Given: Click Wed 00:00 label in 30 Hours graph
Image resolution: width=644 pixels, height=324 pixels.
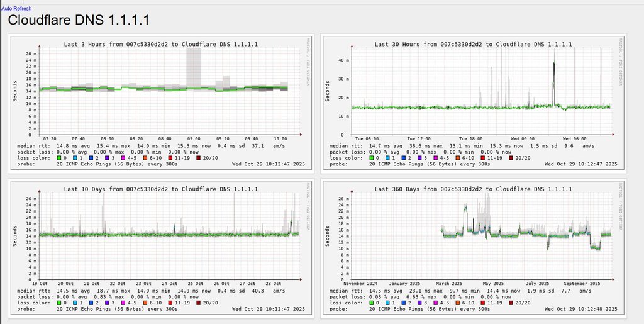Looking at the screenshot, I should [523, 140].
